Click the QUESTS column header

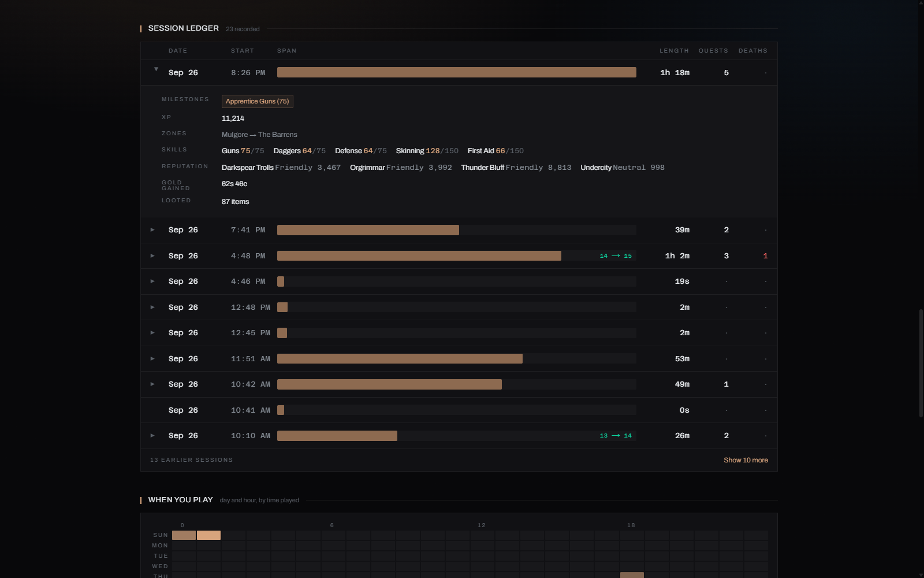[x=713, y=51]
